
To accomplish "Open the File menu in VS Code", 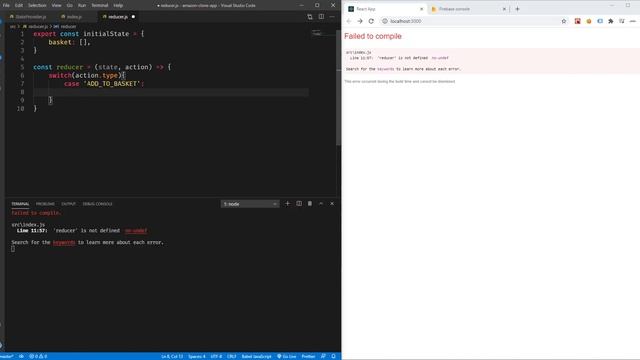I will [6, 5].
